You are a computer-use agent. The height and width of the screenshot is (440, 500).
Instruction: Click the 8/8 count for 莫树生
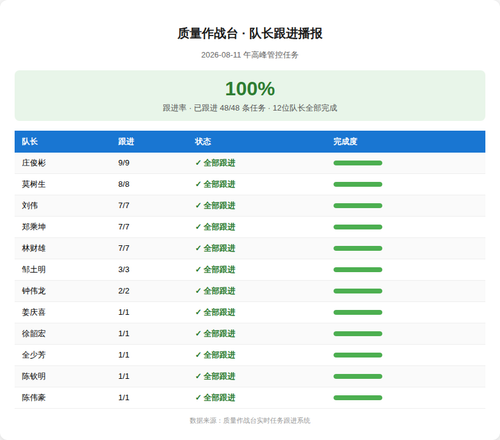click(124, 184)
